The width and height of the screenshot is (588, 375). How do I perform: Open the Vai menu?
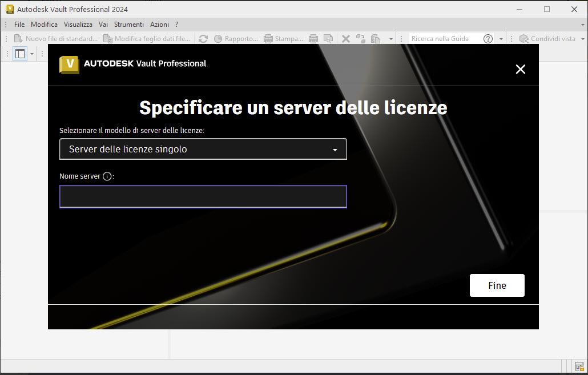[x=103, y=25]
